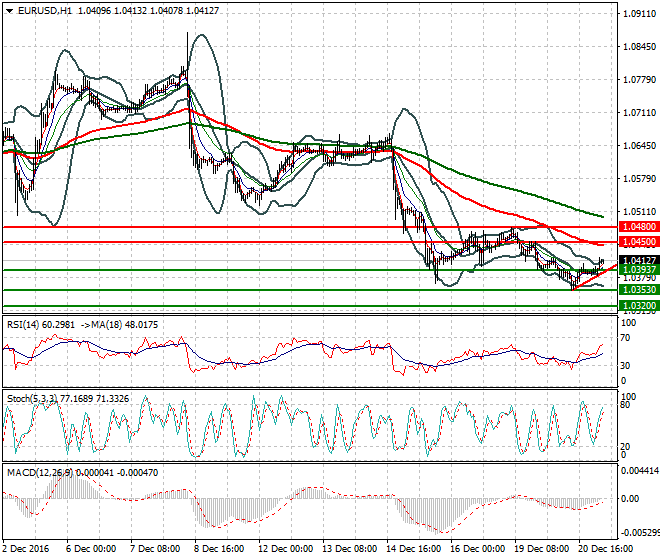The image size is (660, 560).
Task: Click the 1.09110 value on price scale
Action: [x=639, y=14]
